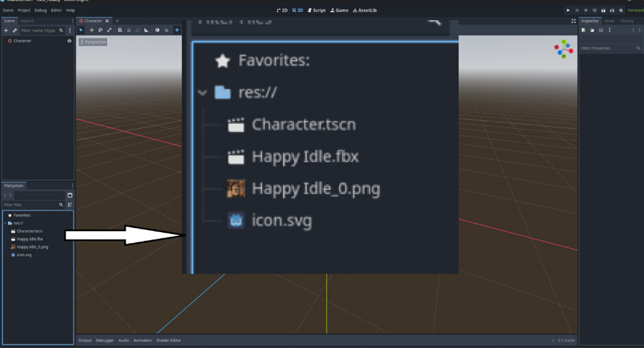Open the FileSystem sort files dropdown
This screenshot has height=348, width=644.
(69, 205)
